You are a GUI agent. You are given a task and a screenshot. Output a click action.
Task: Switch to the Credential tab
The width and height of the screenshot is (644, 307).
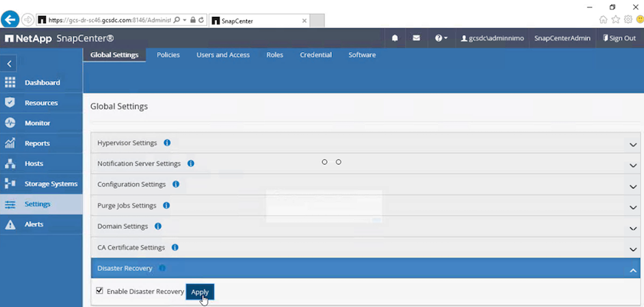[x=316, y=55]
